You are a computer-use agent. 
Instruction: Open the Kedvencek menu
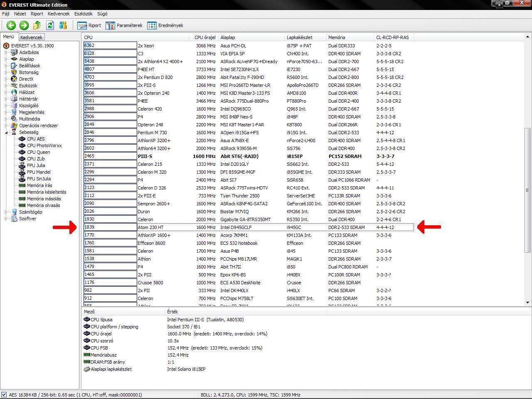tap(59, 14)
